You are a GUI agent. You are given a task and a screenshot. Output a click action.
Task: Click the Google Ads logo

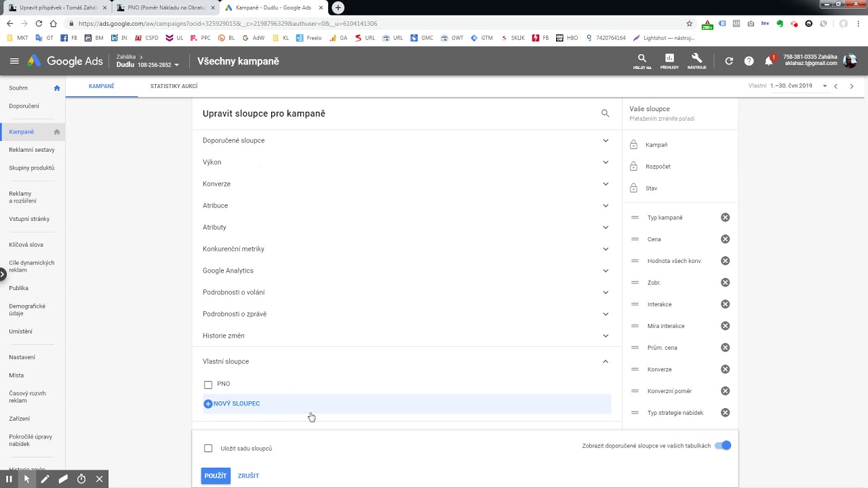pos(65,61)
